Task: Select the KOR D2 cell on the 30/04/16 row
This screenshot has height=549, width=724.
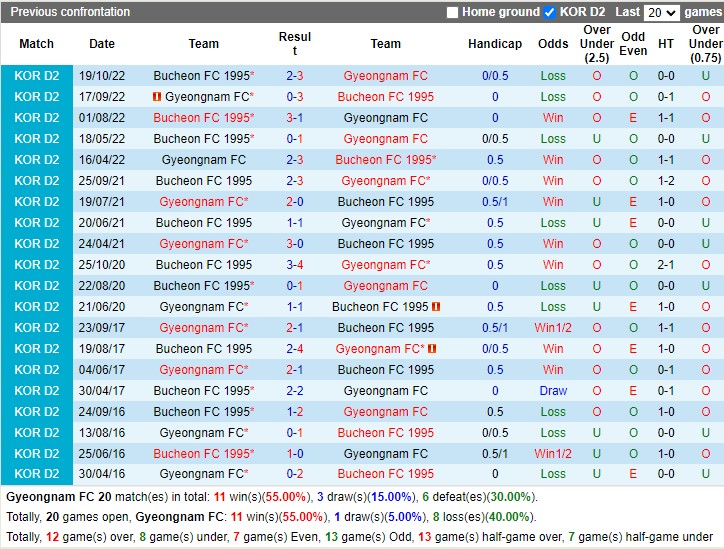Action: 37,474
